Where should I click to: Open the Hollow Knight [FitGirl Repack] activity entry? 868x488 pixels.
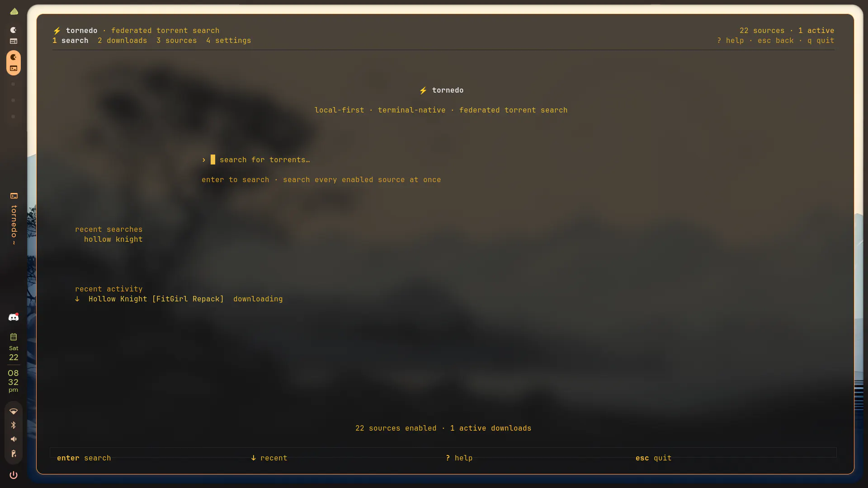pos(156,299)
